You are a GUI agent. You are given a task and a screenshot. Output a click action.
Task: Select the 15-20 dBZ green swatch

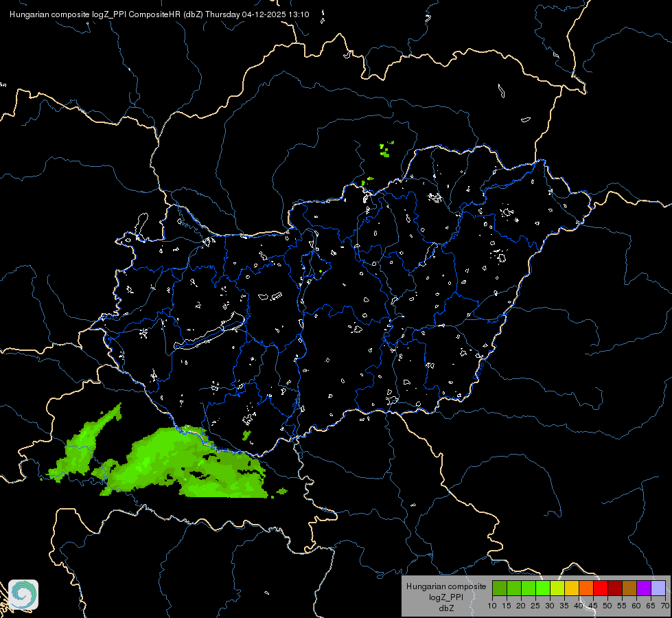514,588
